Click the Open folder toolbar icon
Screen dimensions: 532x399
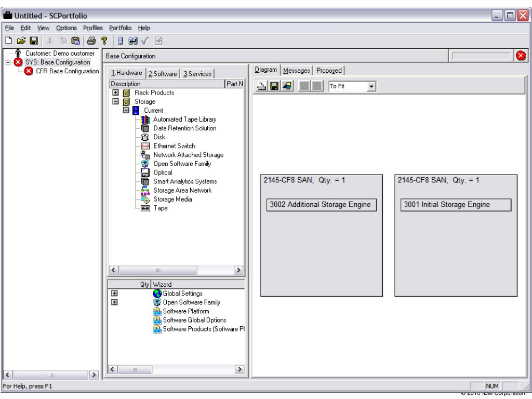21,41
